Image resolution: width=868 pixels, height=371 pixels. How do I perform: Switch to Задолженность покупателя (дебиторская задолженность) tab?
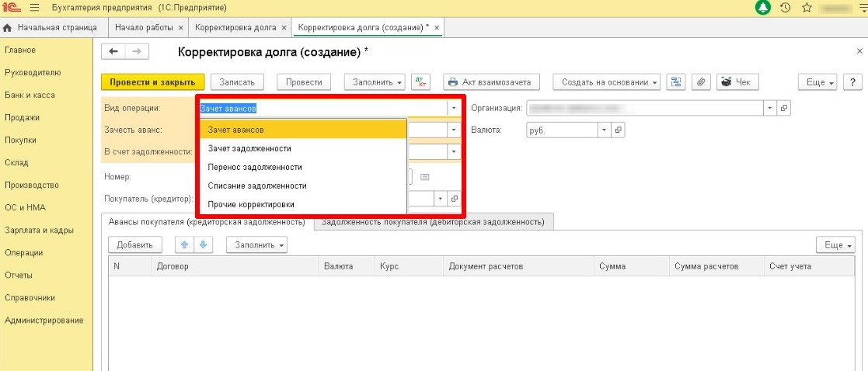(x=432, y=222)
